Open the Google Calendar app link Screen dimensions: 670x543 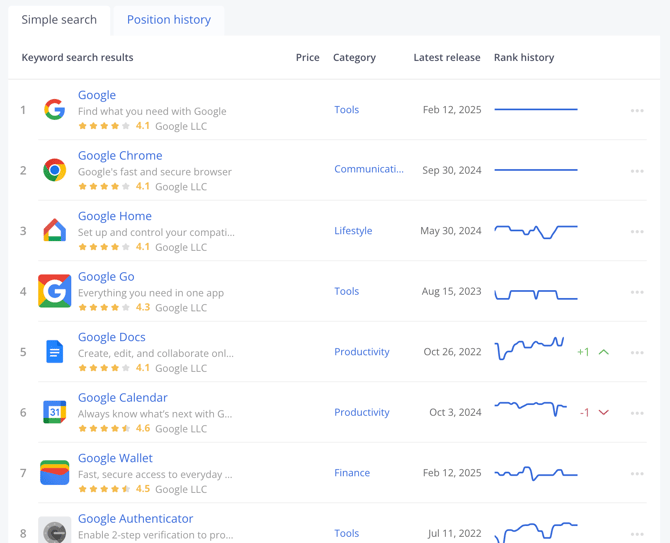click(123, 397)
